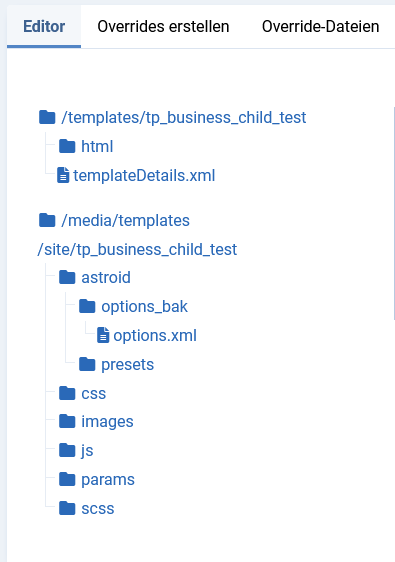Open options.xml file link
This screenshot has height=562, width=395.
[x=155, y=335]
